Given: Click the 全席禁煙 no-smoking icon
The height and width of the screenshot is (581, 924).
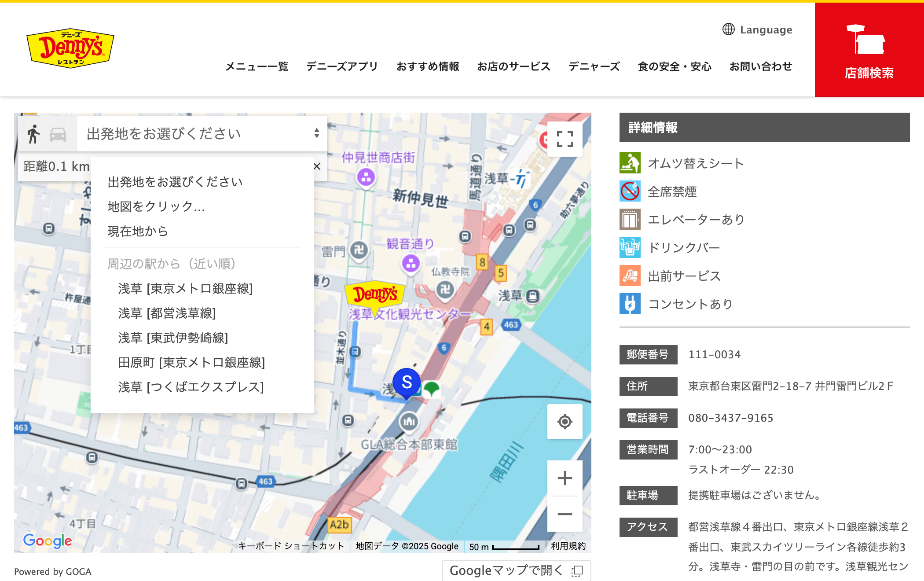Looking at the screenshot, I should [x=630, y=191].
